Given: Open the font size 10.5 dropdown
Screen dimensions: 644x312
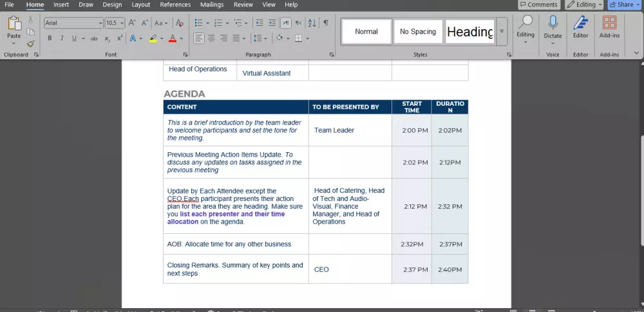Looking at the screenshot, I should click(122, 23).
